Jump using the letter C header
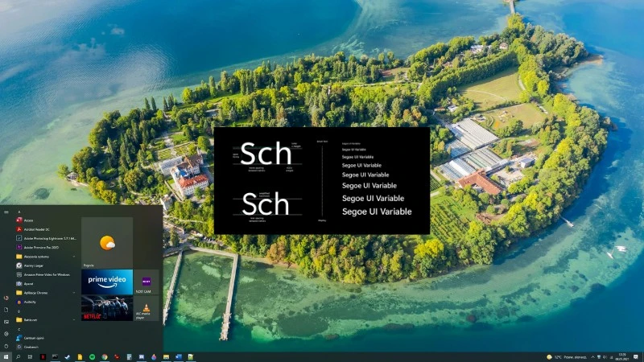Screen dimensions: 644x362 tap(19, 329)
